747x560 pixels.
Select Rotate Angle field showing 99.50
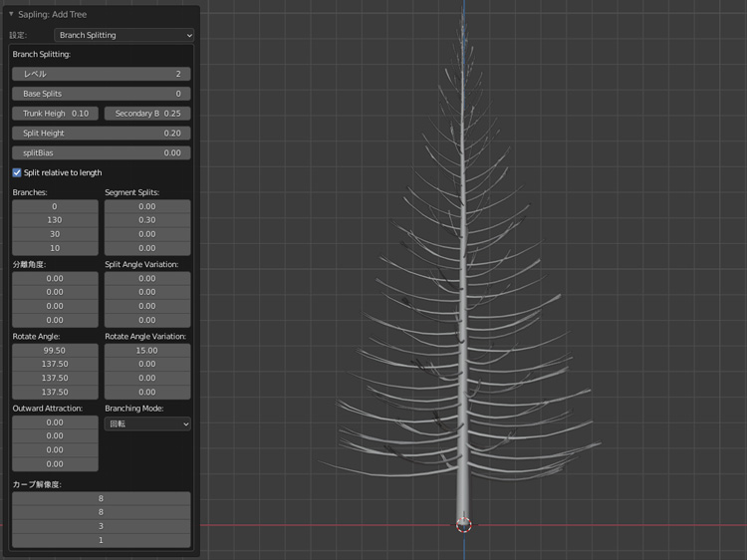(55, 351)
